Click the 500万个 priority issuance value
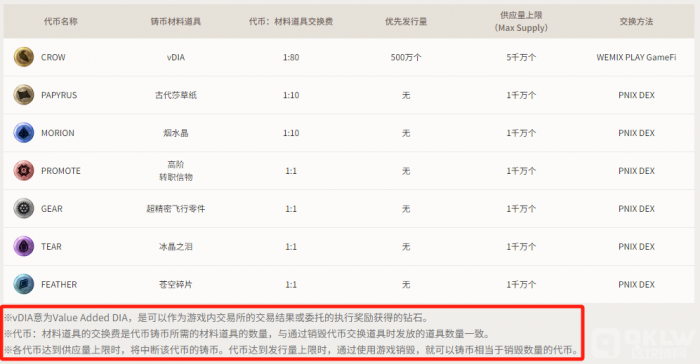Screen dimensions: 700x364 406,57
